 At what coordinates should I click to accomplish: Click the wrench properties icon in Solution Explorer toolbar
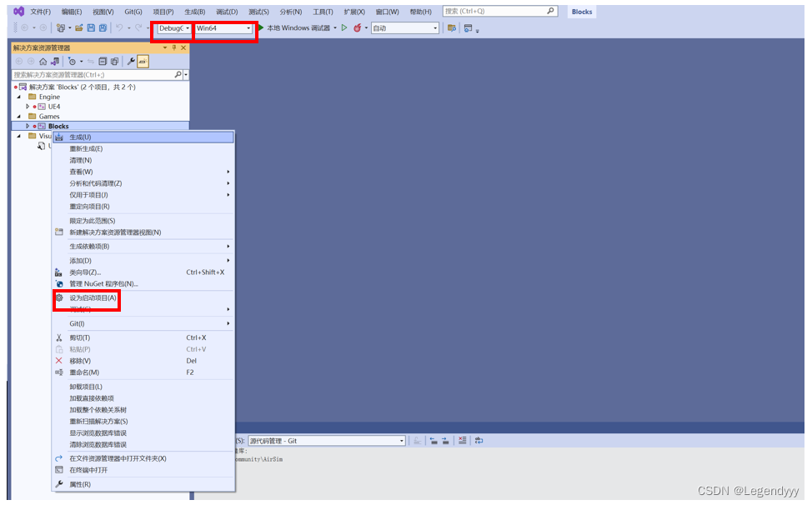click(x=131, y=62)
